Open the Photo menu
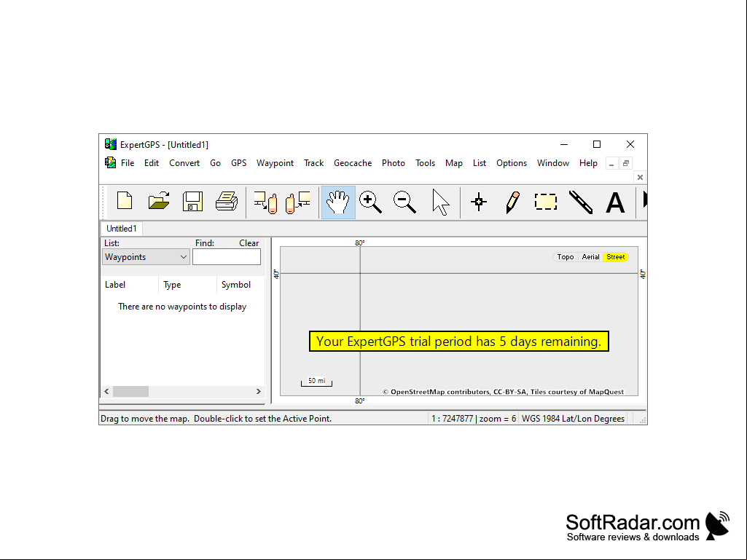The width and height of the screenshot is (747, 560). pyautogui.click(x=394, y=163)
